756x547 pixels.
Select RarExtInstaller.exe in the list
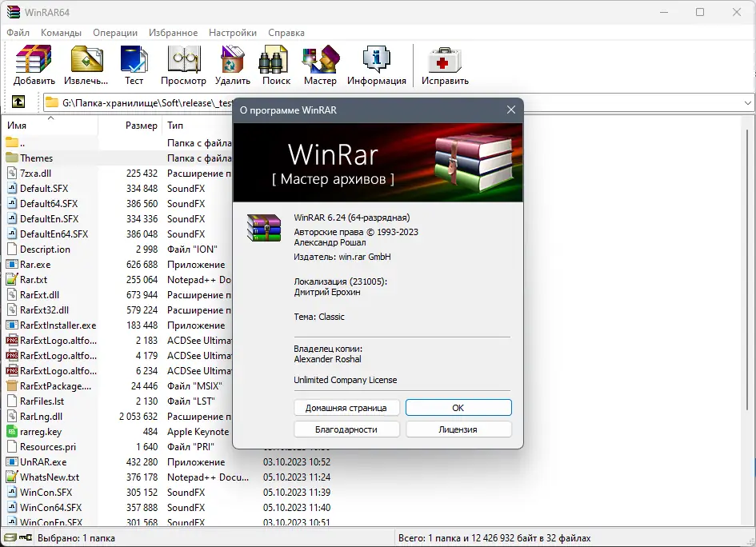click(x=58, y=325)
